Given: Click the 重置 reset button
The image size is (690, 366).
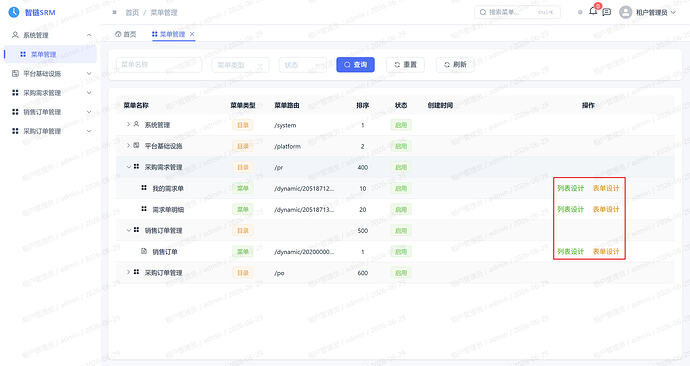Looking at the screenshot, I should coord(405,65).
